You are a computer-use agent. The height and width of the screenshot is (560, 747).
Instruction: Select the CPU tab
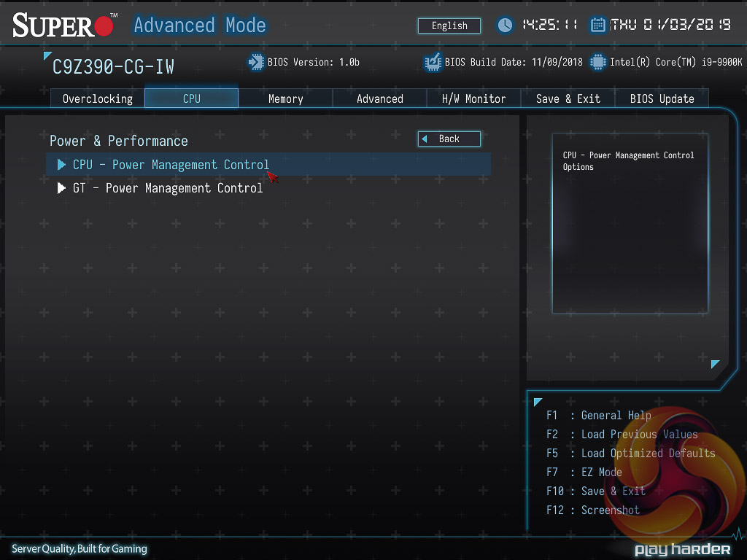coord(192,98)
